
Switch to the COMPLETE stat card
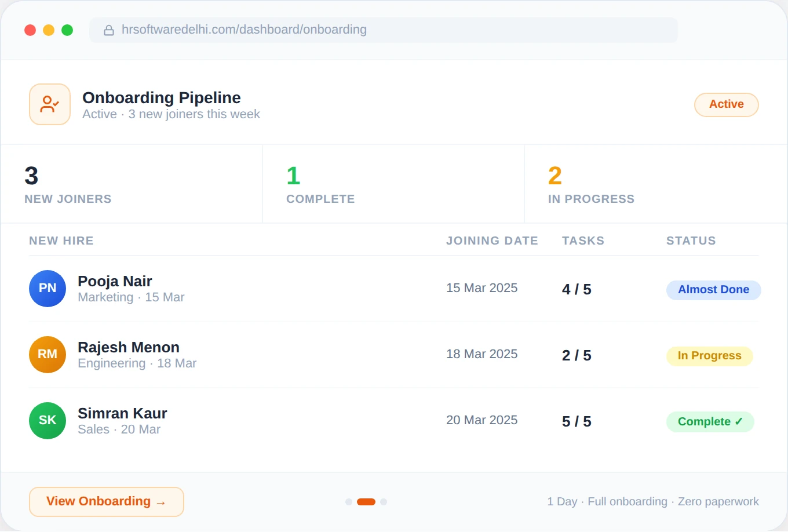pos(393,184)
